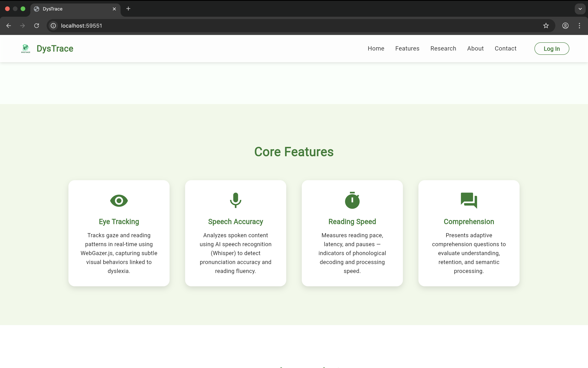View site information icon in address bar
The image size is (588, 368).
pos(53,26)
